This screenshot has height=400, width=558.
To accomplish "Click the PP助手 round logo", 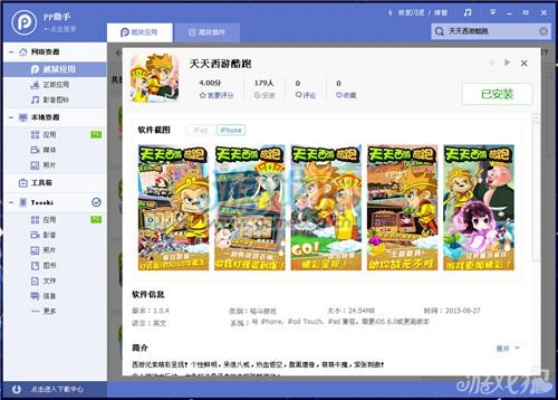I will 24,22.
